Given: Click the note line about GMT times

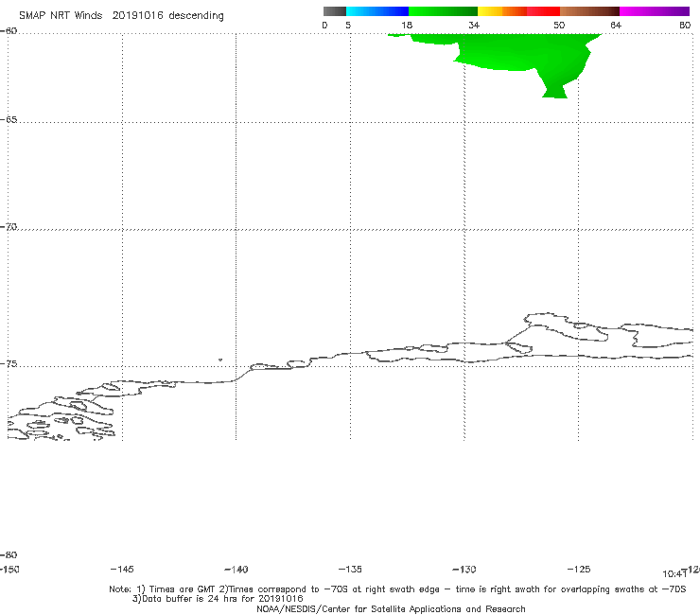Looking at the screenshot, I should (x=397, y=589).
